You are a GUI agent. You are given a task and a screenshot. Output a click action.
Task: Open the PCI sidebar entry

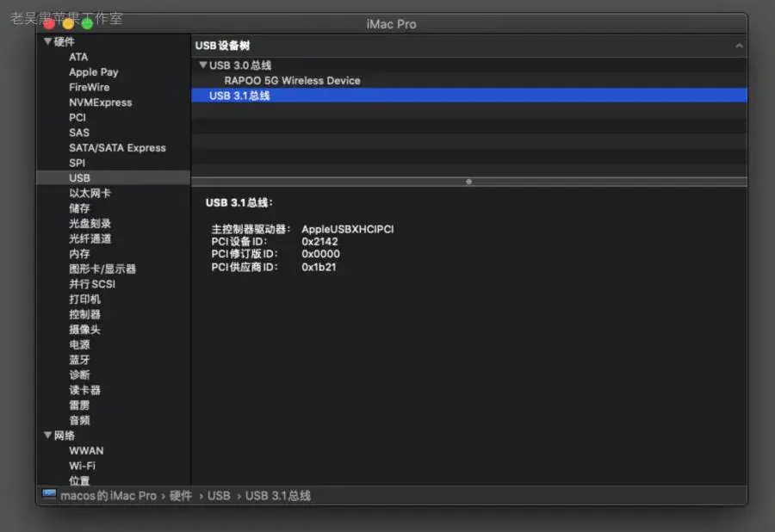[x=77, y=118]
